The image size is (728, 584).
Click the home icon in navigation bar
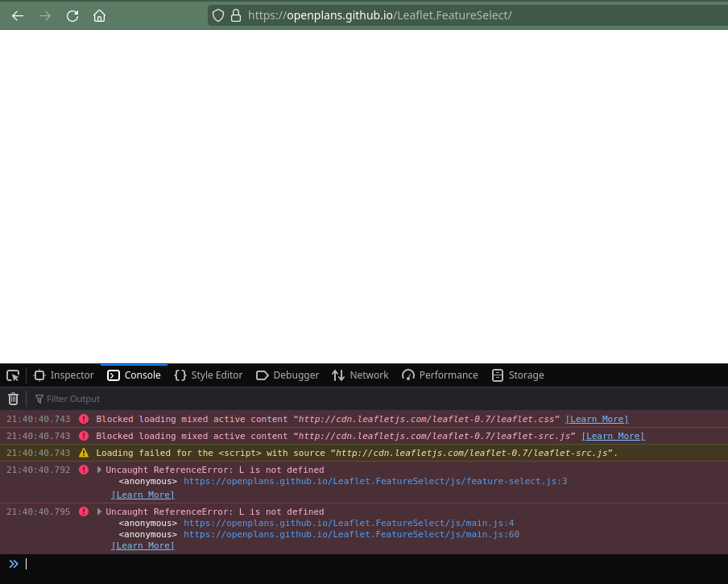tap(99, 14)
